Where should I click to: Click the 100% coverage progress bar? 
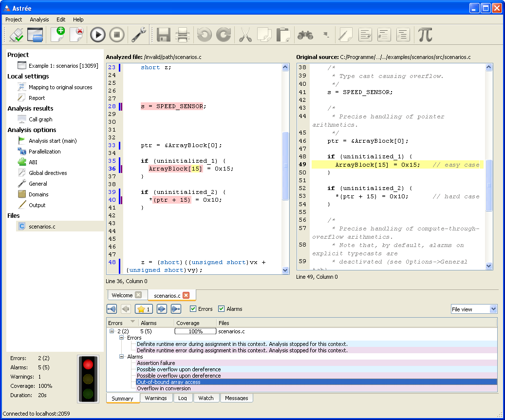[x=195, y=331]
